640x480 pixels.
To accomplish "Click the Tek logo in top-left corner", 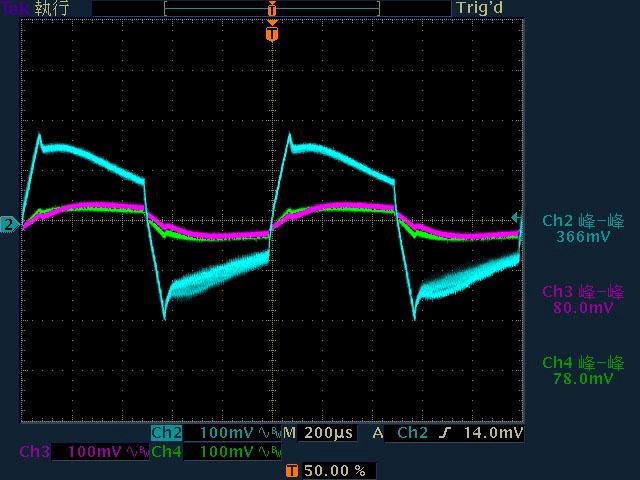I will pyautogui.click(x=16, y=8).
